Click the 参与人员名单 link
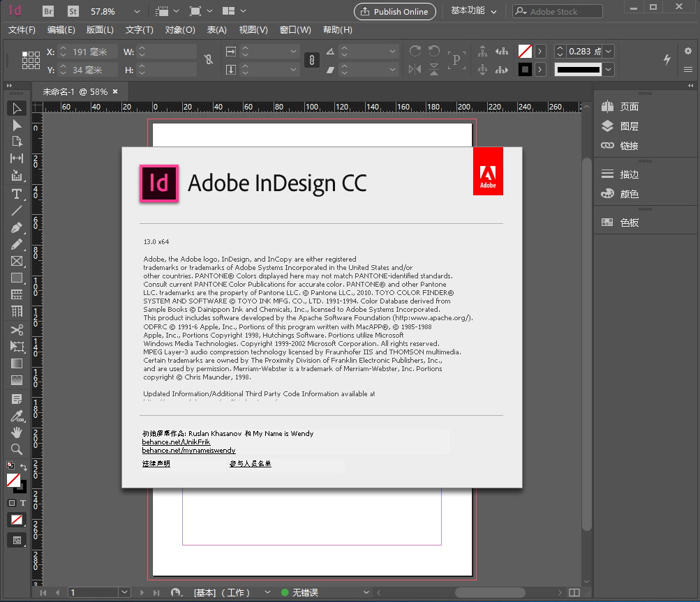 (x=250, y=464)
